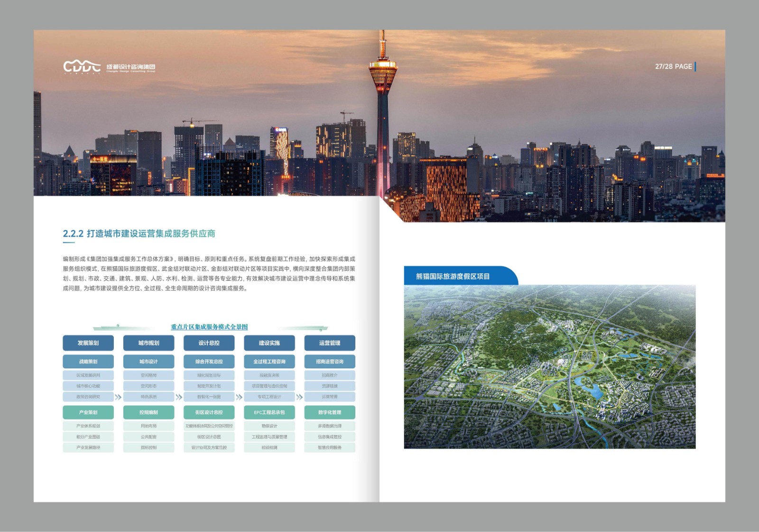The image size is (759, 532).
Task: Click the 建设实施 header block
Action: 269,343
